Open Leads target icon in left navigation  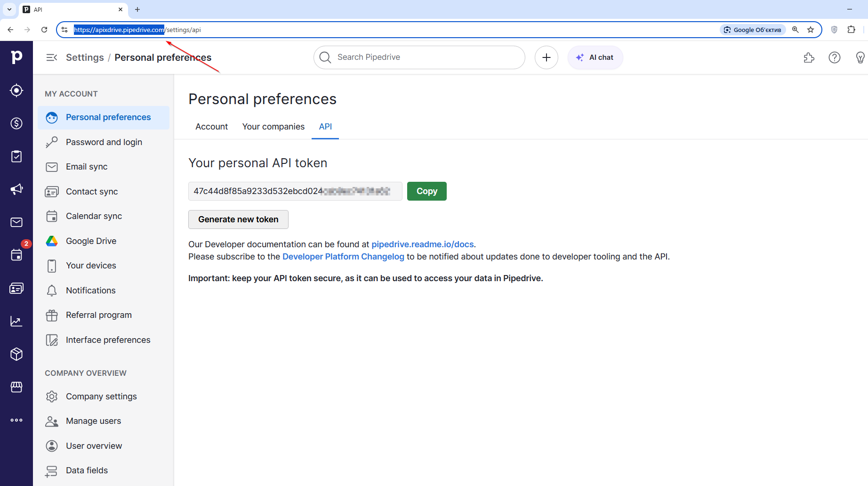click(x=16, y=90)
